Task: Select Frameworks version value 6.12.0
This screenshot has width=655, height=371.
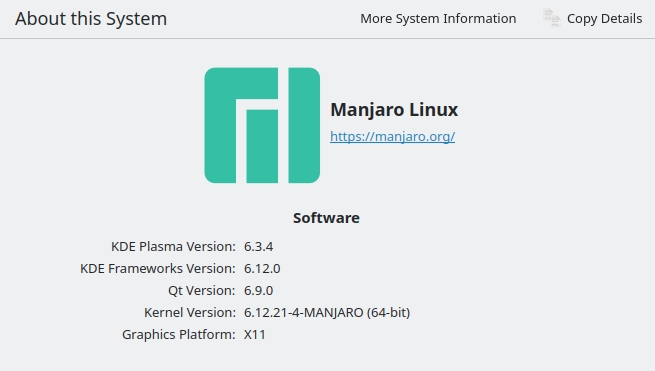Action: (262, 269)
